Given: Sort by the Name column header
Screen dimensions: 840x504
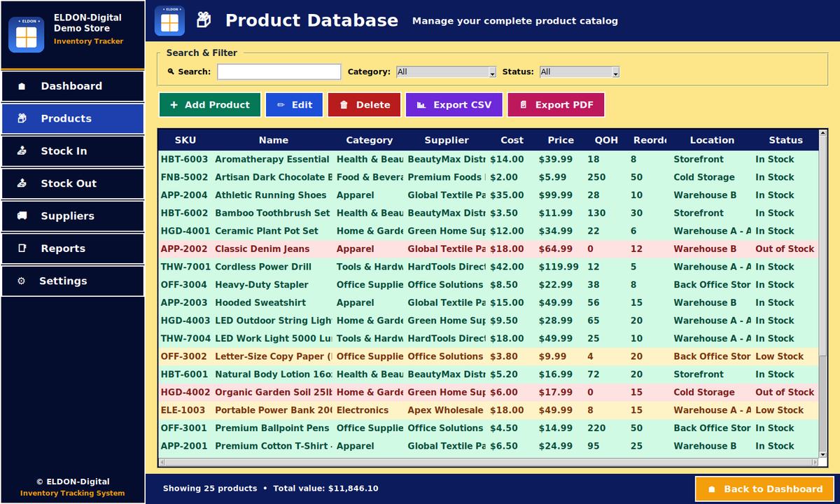Looking at the screenshot, I should [274, 140].
